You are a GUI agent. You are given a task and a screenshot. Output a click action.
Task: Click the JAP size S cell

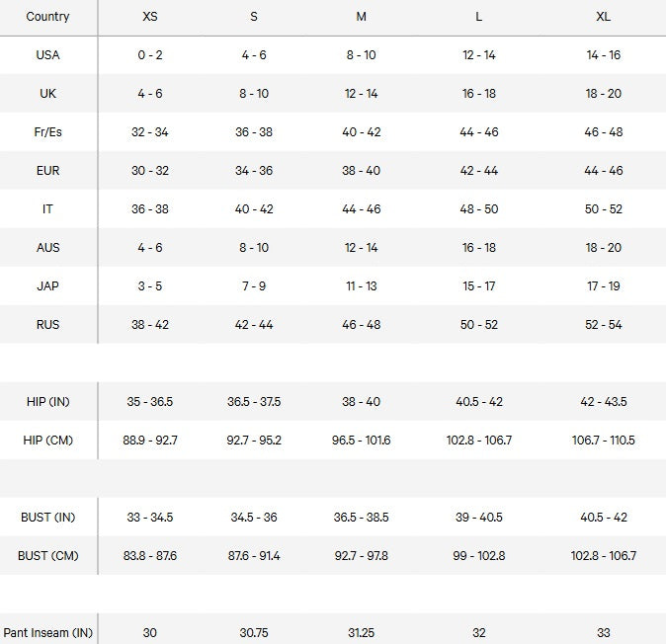click(x=254, y=286)
